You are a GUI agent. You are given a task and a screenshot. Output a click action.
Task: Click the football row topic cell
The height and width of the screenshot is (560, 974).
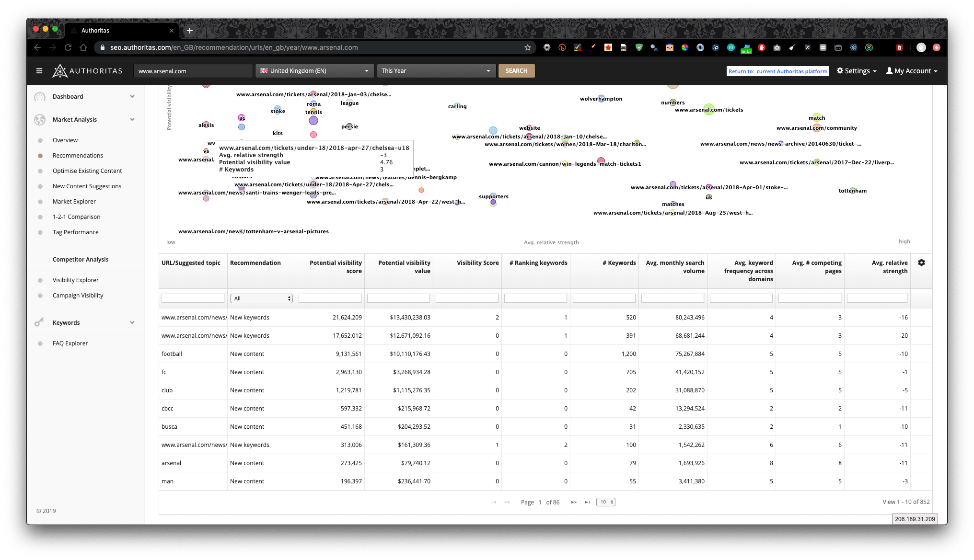193,354
